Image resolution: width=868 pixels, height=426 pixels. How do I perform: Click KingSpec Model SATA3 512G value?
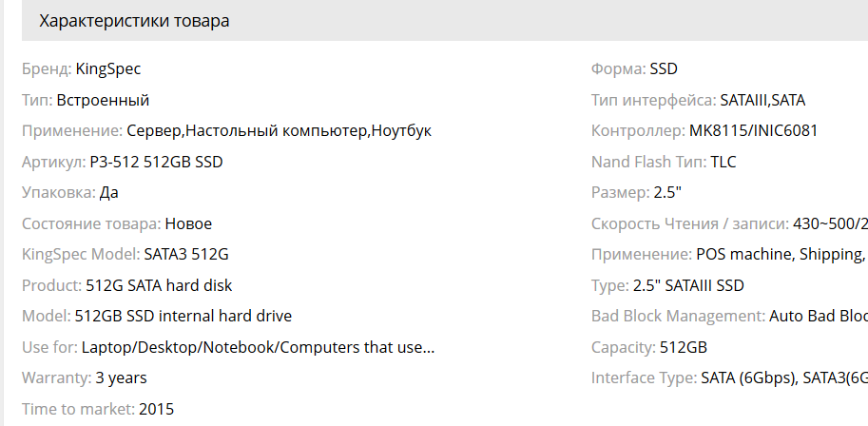tap(186, 254)
